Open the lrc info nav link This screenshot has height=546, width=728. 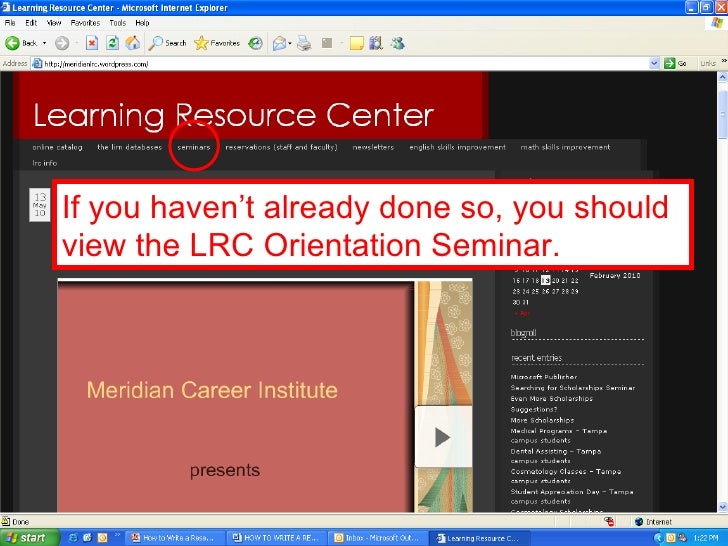pyautogui.click(x=45, y=163)
